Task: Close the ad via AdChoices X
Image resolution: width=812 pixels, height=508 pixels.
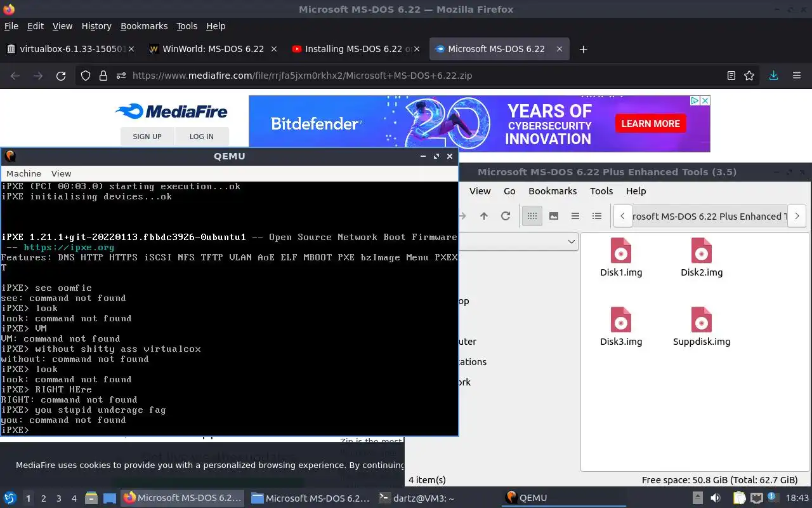Action: tap(705, 100)
